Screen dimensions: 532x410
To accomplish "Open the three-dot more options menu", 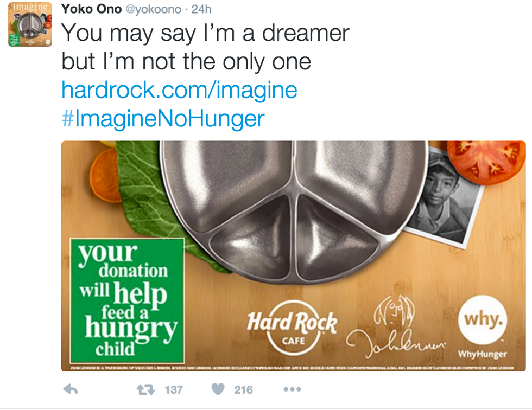I will (292, 389).
